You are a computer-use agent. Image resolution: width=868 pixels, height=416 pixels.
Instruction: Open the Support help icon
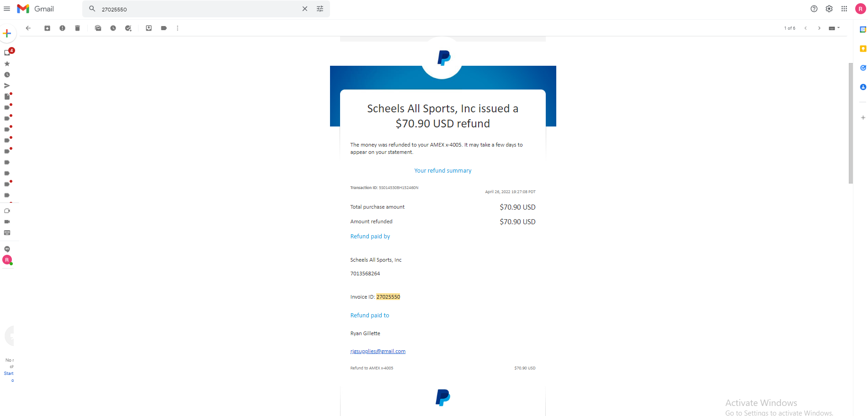(814, 9)
